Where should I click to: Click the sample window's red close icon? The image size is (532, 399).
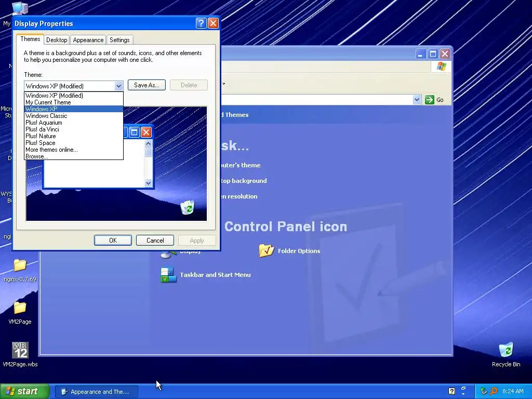coord(146,132)
